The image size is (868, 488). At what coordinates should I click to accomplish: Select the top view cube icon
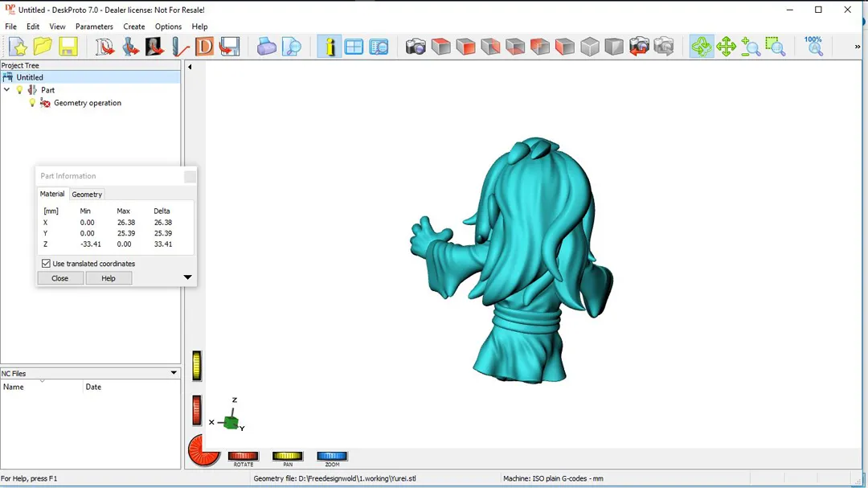pos(441,47)
